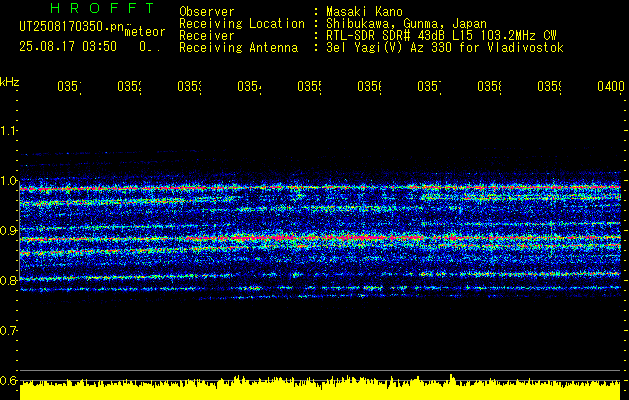Click the 0355 time marker
629x400 pixels.
point(310,86)
